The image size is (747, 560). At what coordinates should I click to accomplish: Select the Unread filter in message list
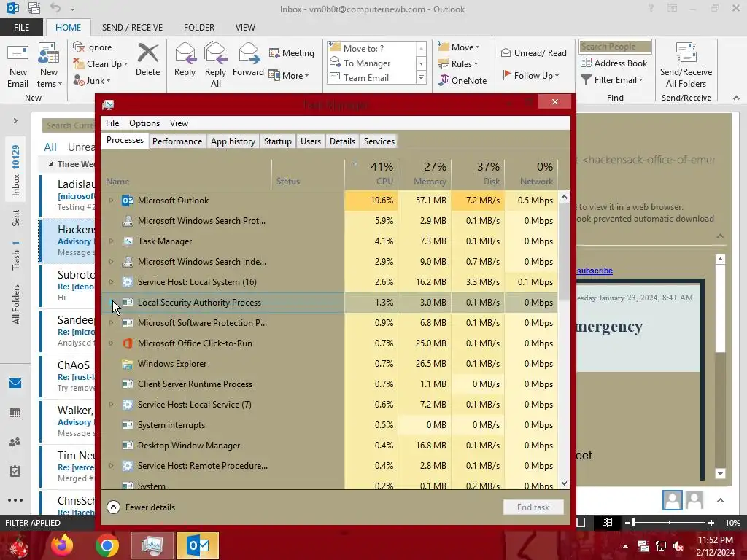pyautogui.click(x=81, y=147)
